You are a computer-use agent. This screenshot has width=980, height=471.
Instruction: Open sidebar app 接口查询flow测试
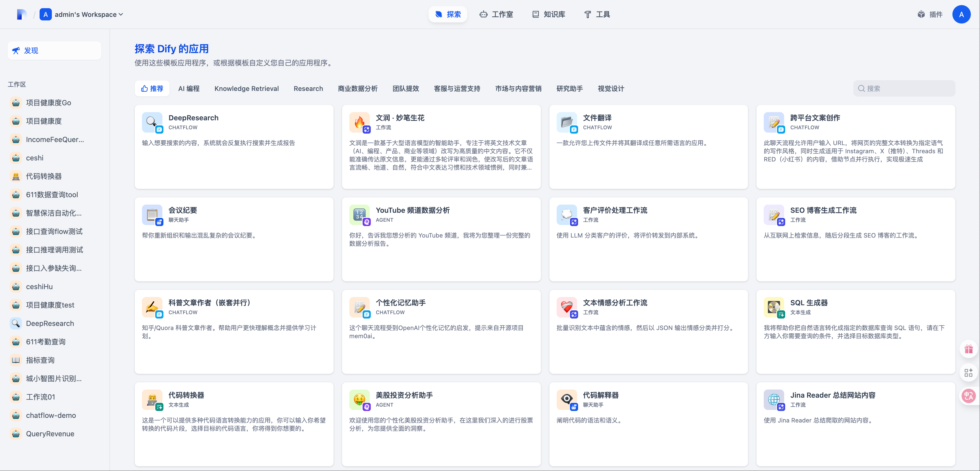54,231
